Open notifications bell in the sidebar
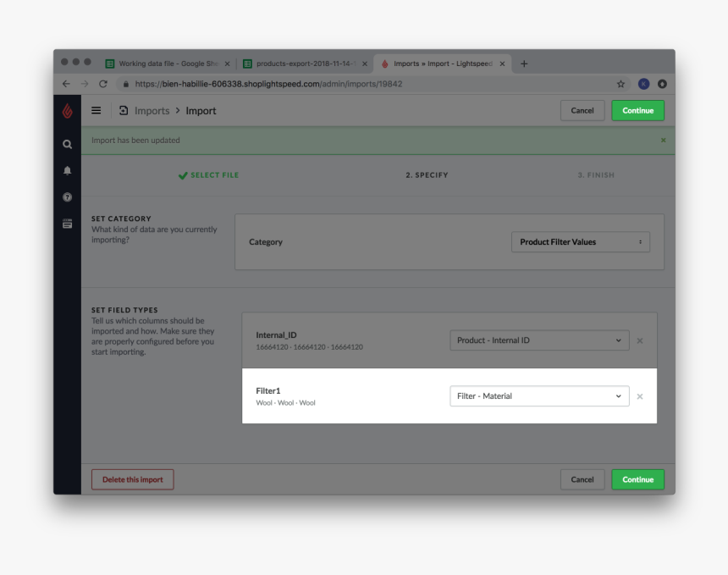 coord(68,170)
